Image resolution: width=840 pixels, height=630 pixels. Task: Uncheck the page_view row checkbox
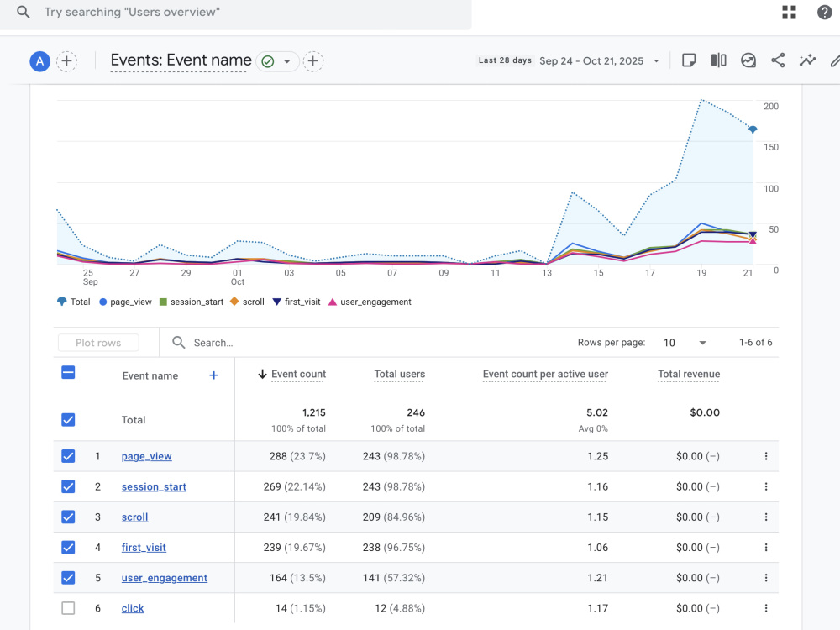click(68, 456)
